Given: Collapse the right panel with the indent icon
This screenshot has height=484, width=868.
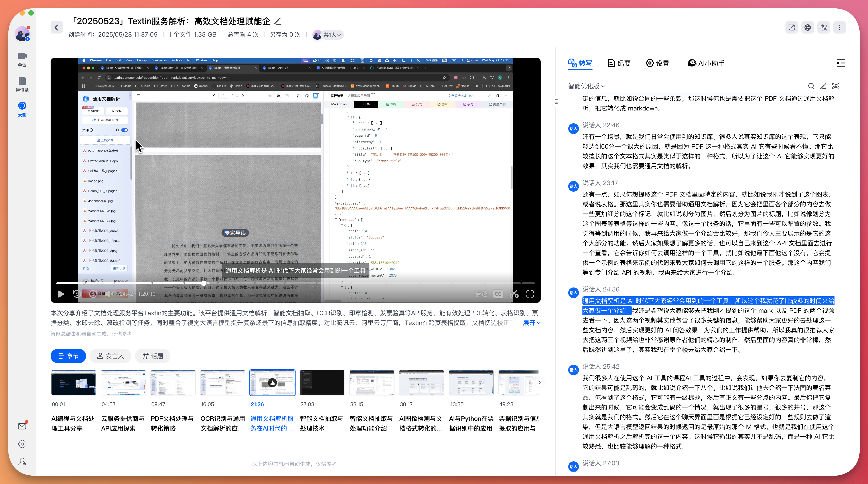Looking at the screenshot, I should (841, 63).
